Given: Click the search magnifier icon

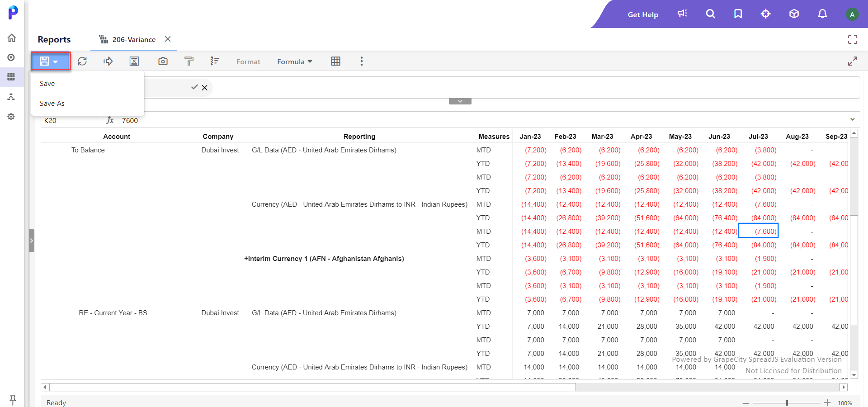Looking at the screenshot, I should pos(710,14).
